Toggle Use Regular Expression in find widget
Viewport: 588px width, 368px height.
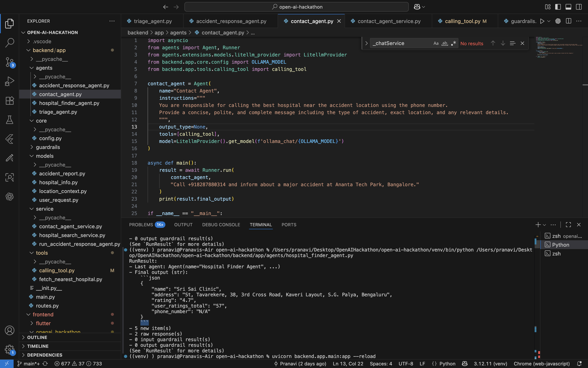[x=453, y=43]
